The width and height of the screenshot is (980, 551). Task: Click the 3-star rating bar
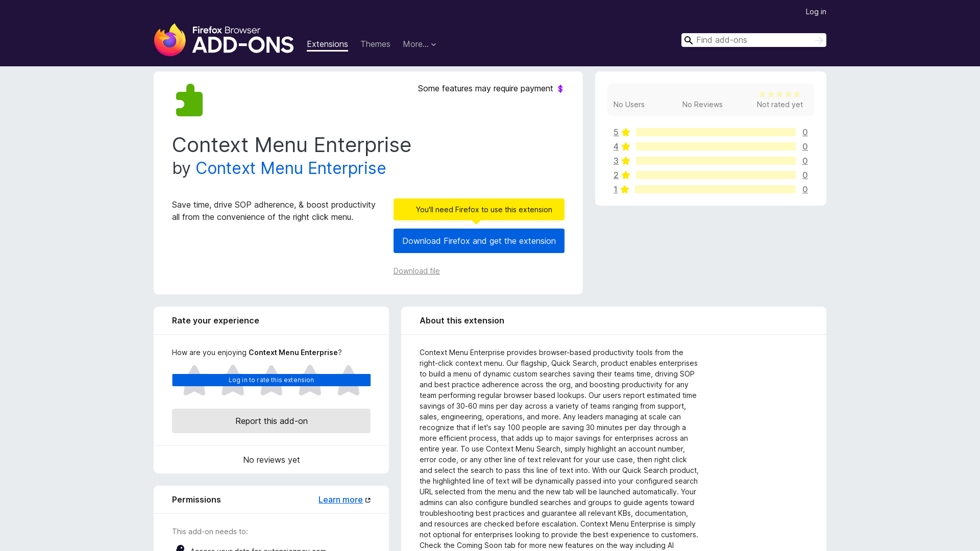click(x=716, y=161)
